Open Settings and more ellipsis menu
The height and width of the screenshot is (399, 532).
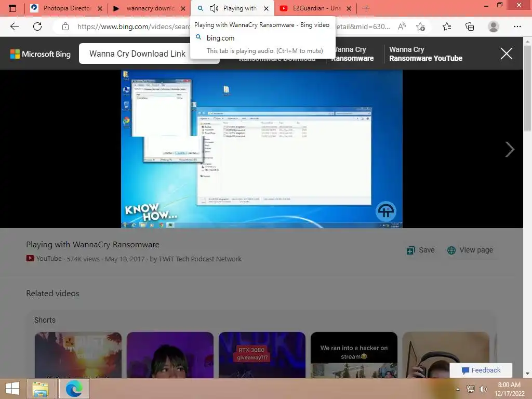point(517,26)
